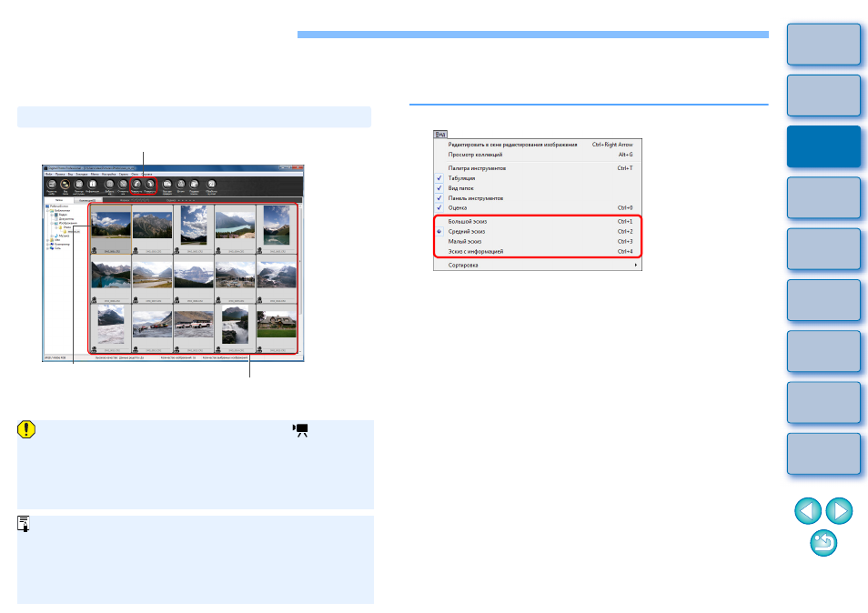Switch to the Коллекция tab
The height and width of the screenshot is (613, 868).
point(87,200)
